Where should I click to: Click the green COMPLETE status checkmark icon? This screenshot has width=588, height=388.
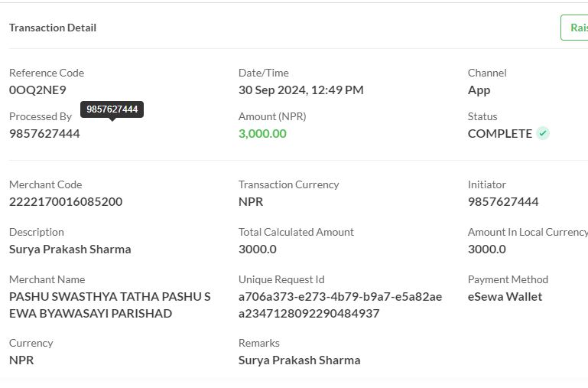tap(543, 133)
